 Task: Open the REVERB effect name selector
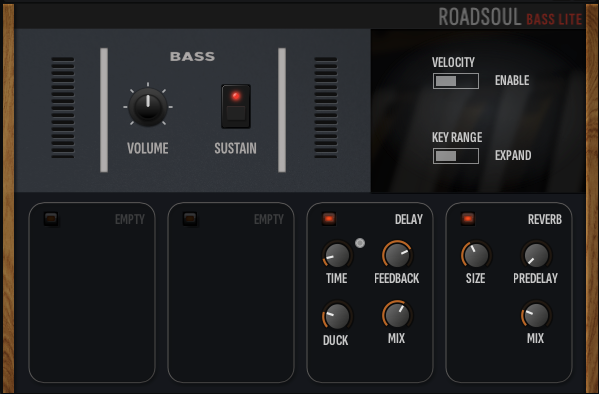point(545,219)
